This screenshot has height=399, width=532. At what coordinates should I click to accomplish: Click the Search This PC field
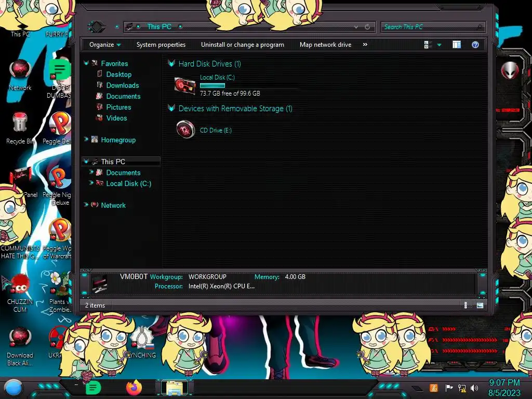click(433, 27)
